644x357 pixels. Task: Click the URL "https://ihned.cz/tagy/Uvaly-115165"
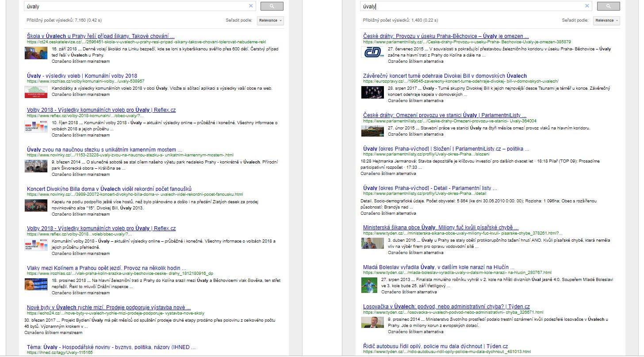tap(60, 353)
